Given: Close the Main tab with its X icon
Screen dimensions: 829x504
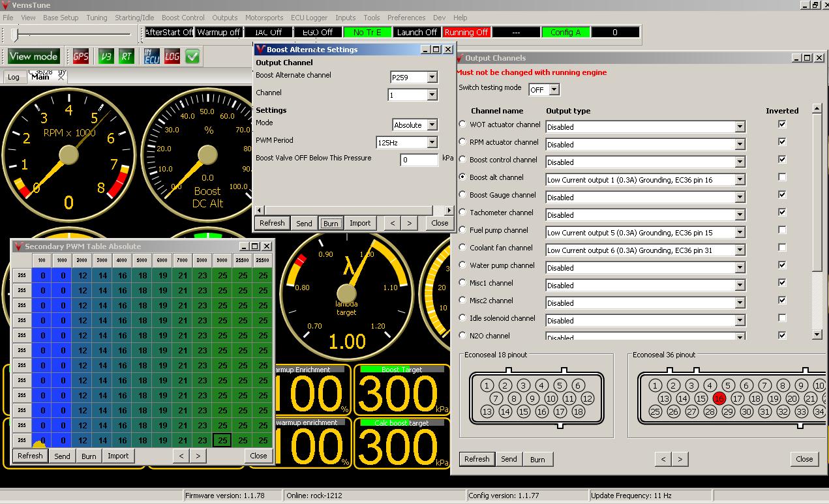Looking at the screenshot, I should [x=61, y=76].
